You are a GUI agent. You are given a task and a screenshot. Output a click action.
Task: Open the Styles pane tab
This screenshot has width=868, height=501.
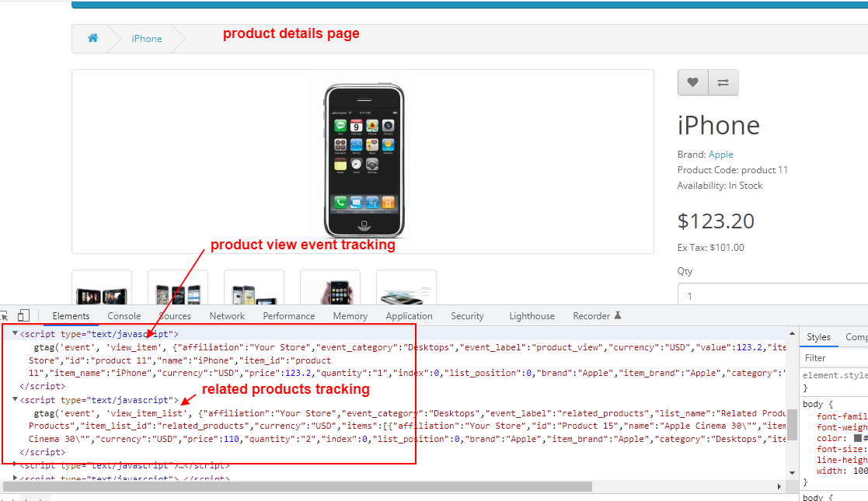(x=818, y=337)
